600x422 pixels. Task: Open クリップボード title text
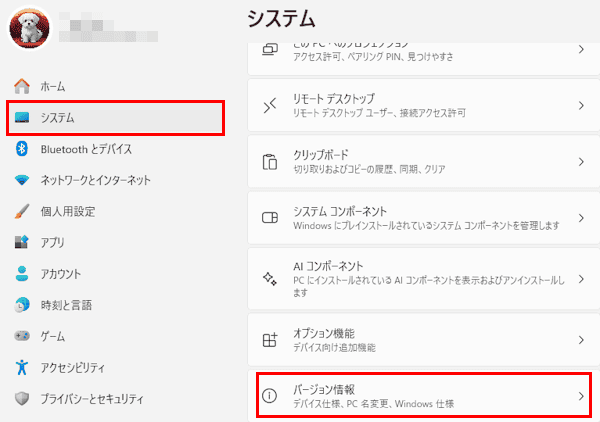point(321,155)
